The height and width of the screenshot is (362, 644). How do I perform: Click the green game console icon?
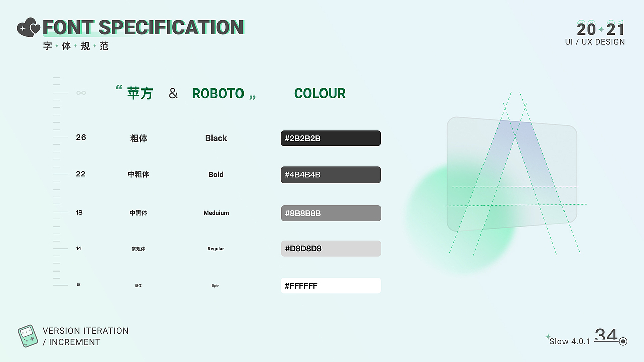tap(28, 336)
